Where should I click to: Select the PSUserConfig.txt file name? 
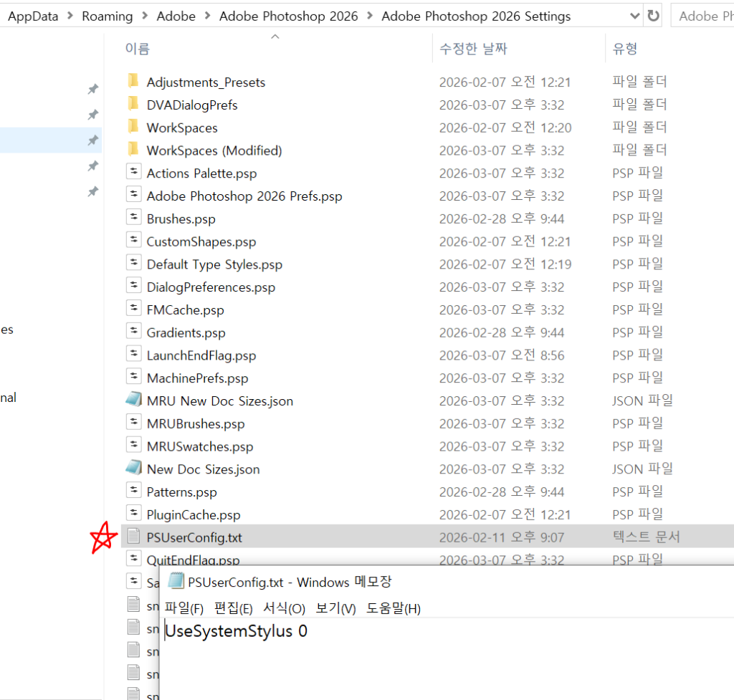point(194,537)
